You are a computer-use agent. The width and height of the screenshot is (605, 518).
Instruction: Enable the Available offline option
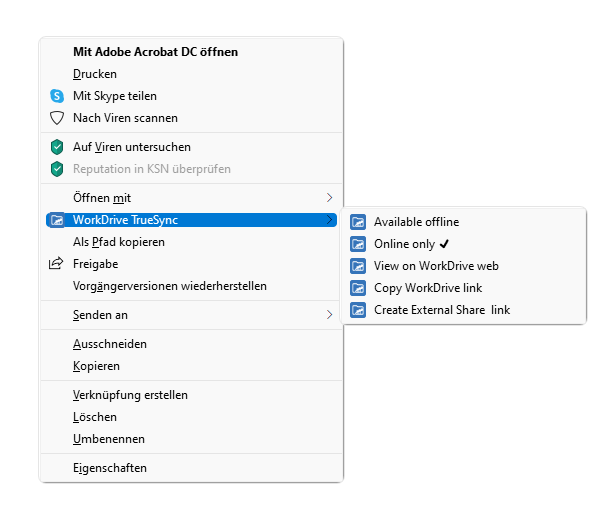[463, 222]
